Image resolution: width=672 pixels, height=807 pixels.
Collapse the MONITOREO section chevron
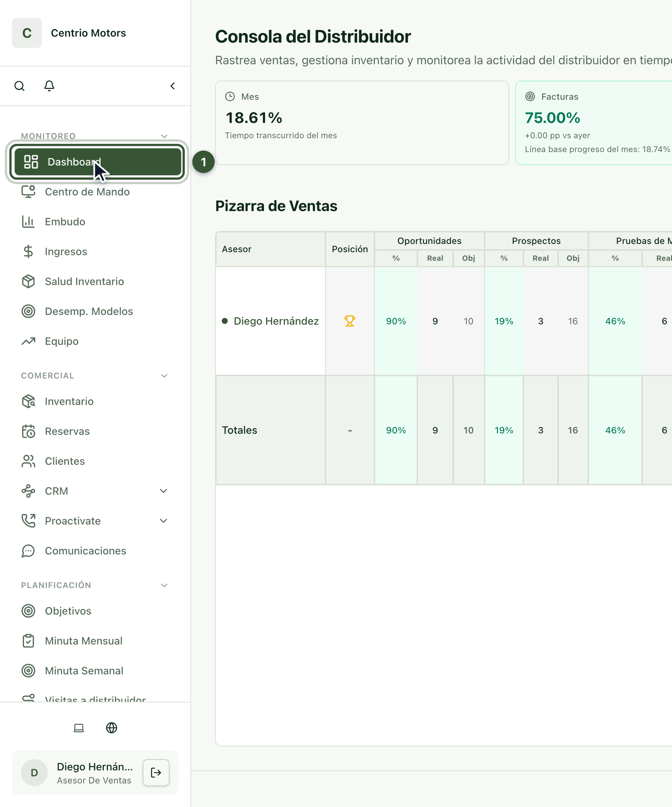[x=164, y=136]
